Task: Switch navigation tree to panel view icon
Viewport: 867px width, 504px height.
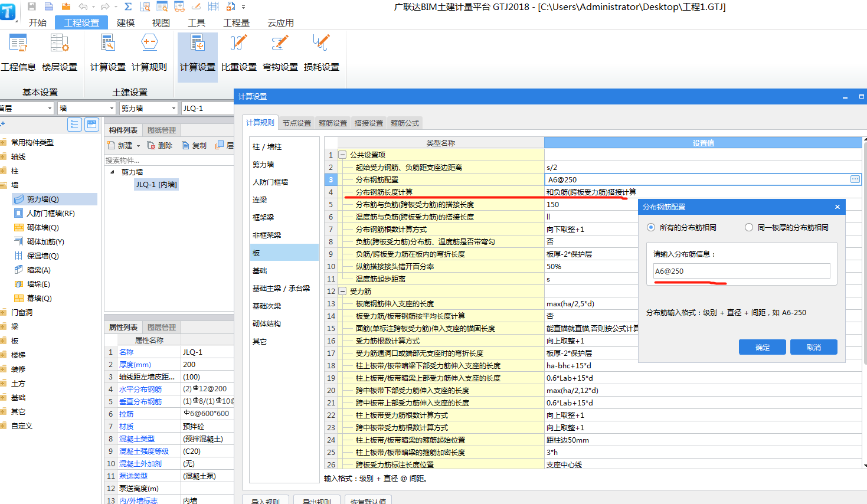Action: (x=91, y=124)
